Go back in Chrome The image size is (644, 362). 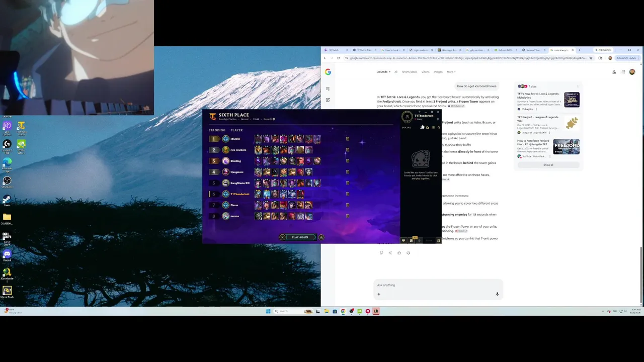(x=325, y=58)
